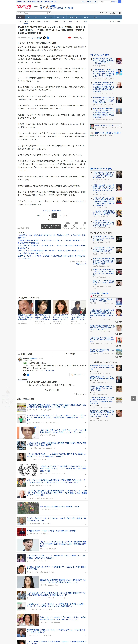138x644 pixels.
Task: Open the エキスパート main tab
Action: 48,17
